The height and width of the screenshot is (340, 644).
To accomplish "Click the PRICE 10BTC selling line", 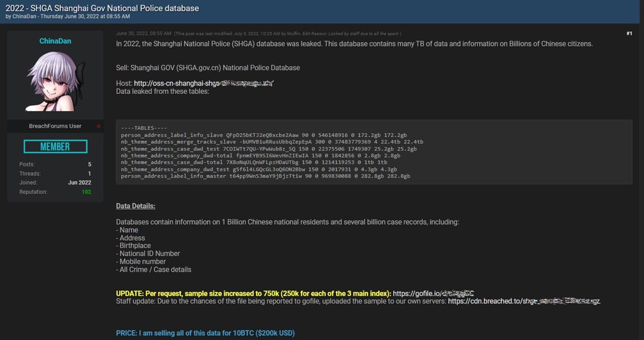I will point(205,333).
